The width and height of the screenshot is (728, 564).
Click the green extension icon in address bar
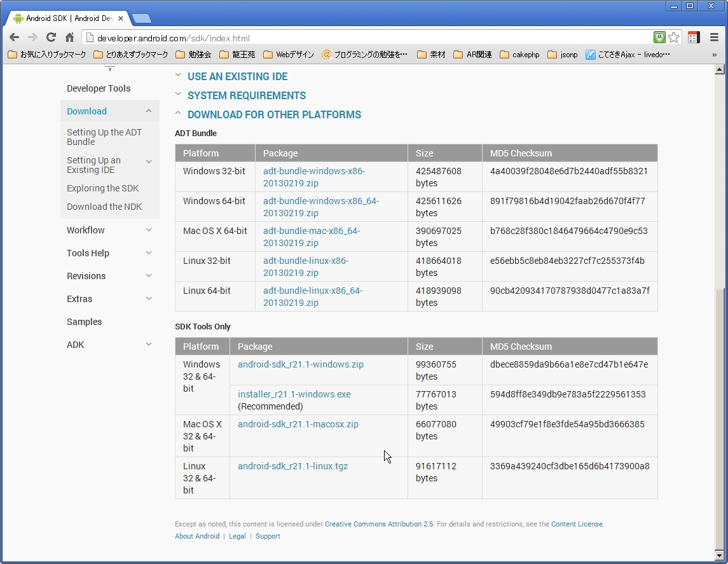point(659,38)
